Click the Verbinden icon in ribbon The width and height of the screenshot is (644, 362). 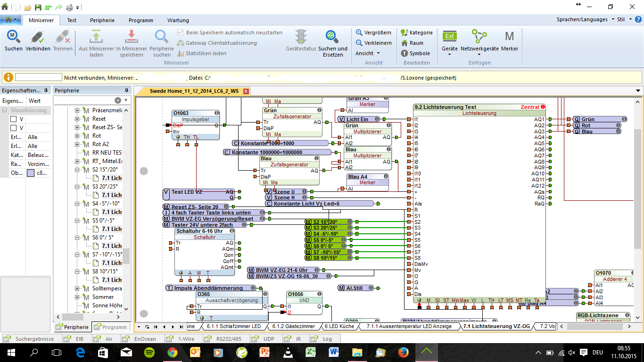38,37
